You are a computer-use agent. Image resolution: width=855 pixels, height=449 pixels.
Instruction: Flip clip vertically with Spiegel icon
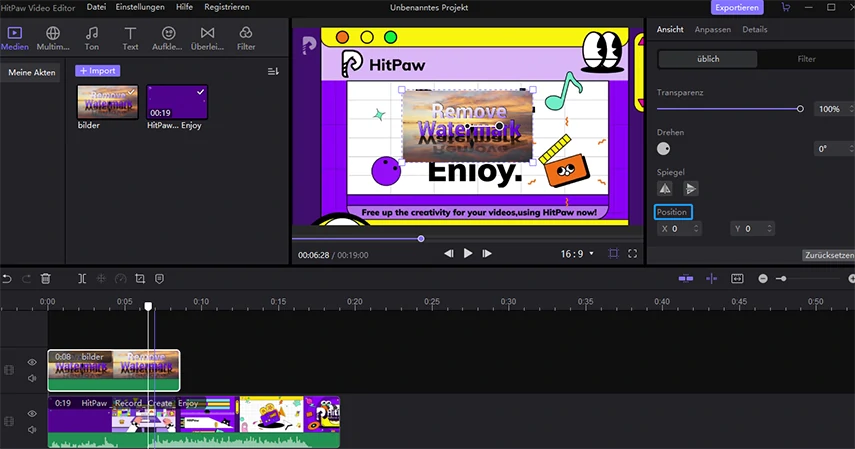click(x=690, y=189)
